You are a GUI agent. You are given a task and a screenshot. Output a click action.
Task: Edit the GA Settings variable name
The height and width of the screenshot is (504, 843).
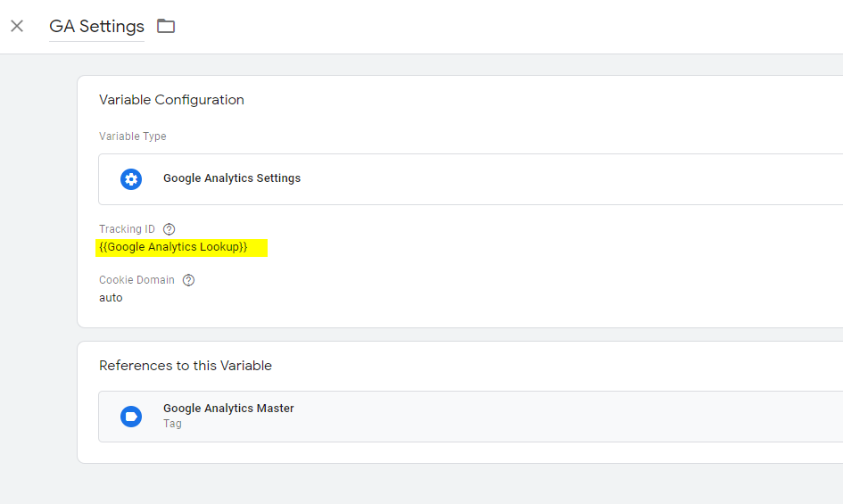coord(96,27)
